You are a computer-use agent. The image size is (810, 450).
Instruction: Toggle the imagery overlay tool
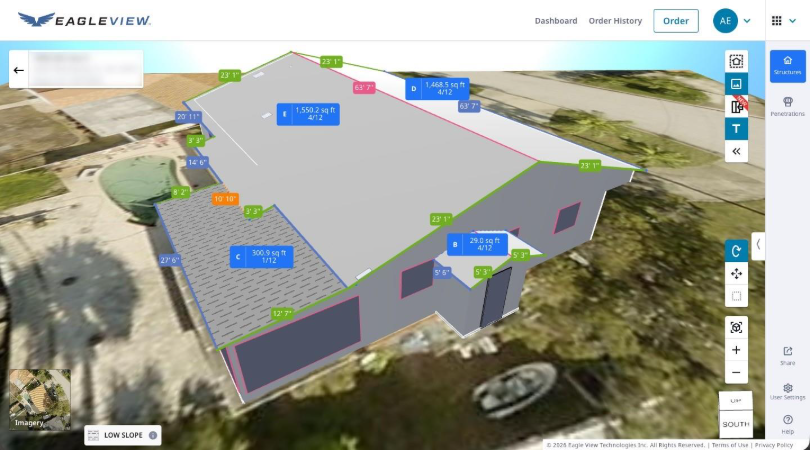click(736, 84)
